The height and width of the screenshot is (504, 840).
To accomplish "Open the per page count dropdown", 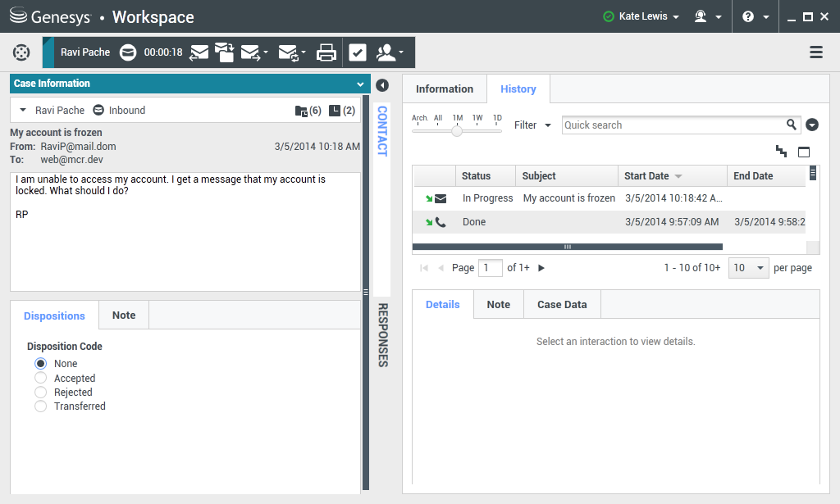I will (748, 268).
